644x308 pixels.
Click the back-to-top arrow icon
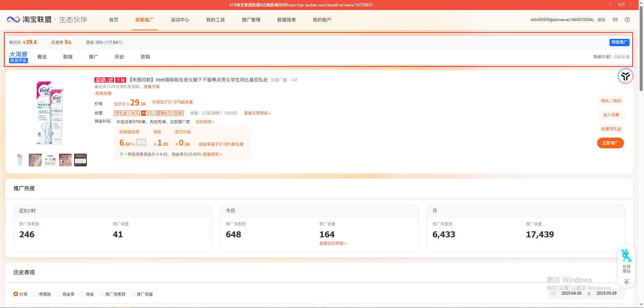coord(626,282)
